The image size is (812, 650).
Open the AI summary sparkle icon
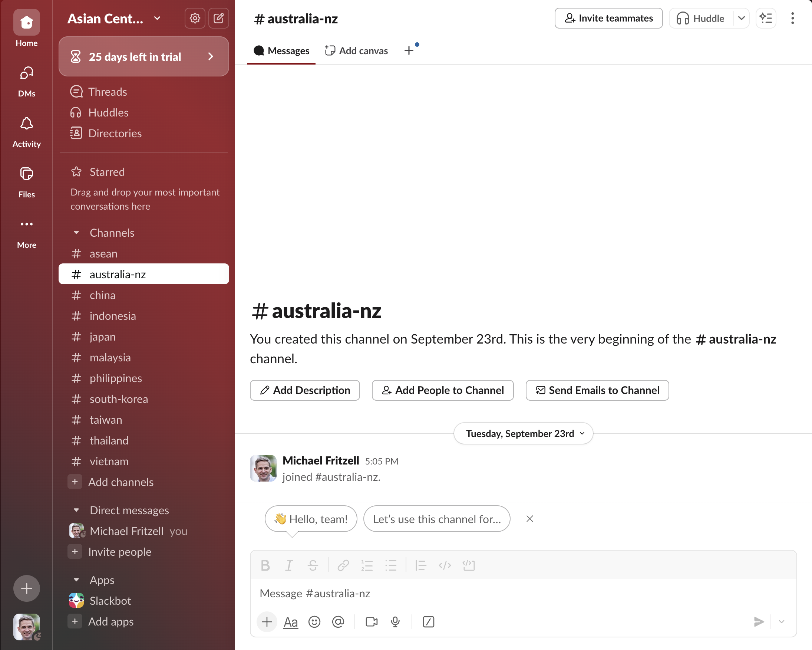pos(766,18)
